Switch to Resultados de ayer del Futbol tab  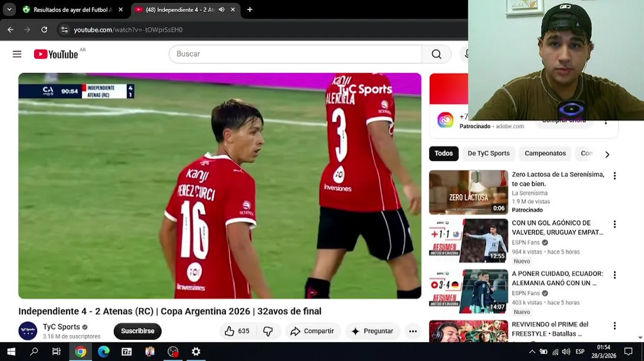[x=73, y=10]
